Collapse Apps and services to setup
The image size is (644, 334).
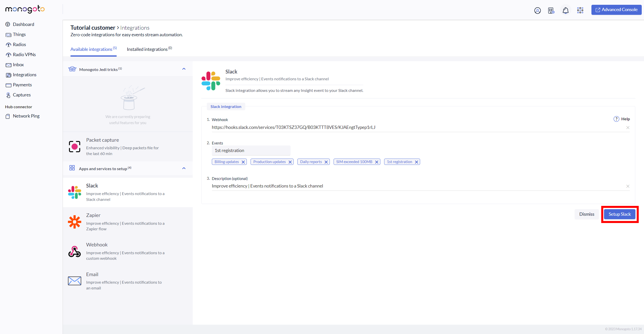click(184, 168)
